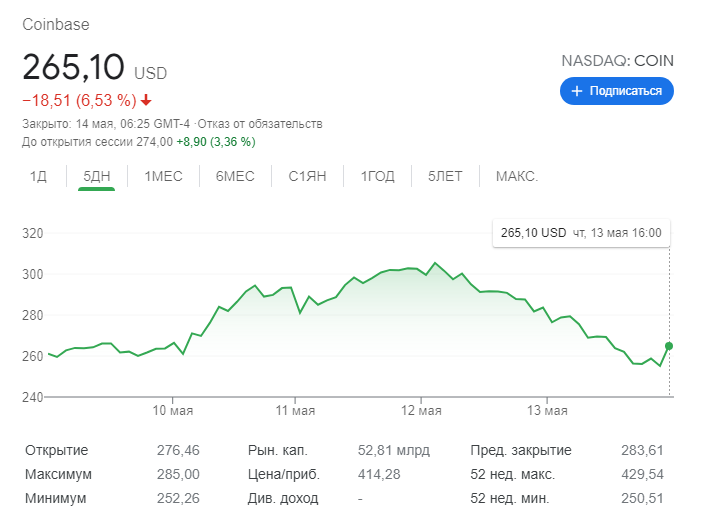Image resolution: width=703 pixels, height=523 pixels.
Task: Click the chart line peak near 12 мая
Action: tap(434, 263)
